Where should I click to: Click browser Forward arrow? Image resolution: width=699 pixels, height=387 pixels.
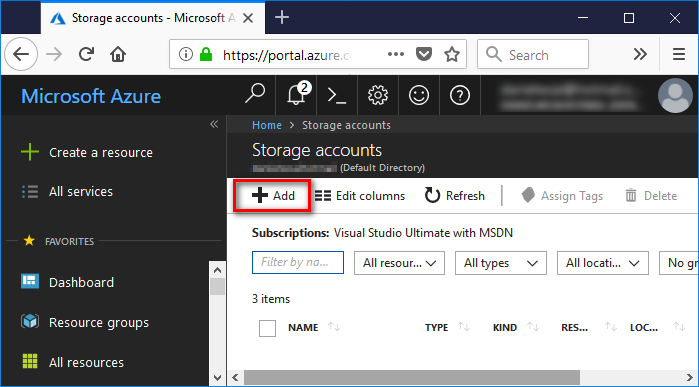pos(54,54)
